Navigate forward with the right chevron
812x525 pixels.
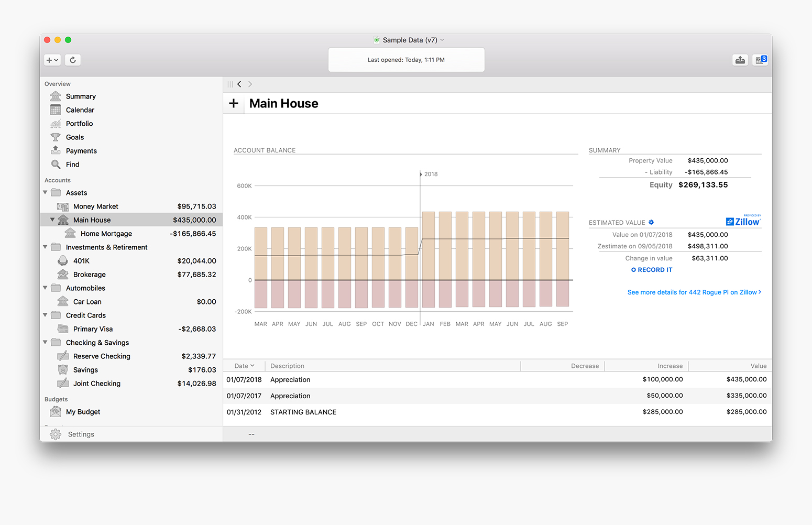point(250,84)
